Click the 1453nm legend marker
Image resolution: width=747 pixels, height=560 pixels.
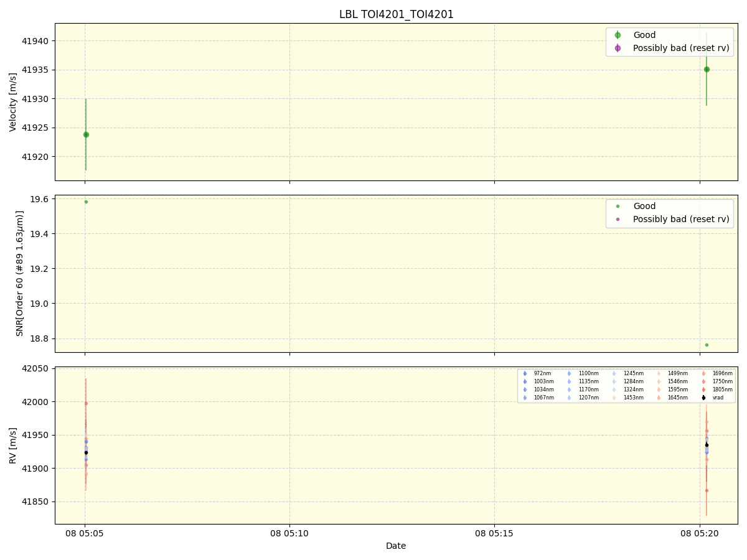(x=614, y=398)
